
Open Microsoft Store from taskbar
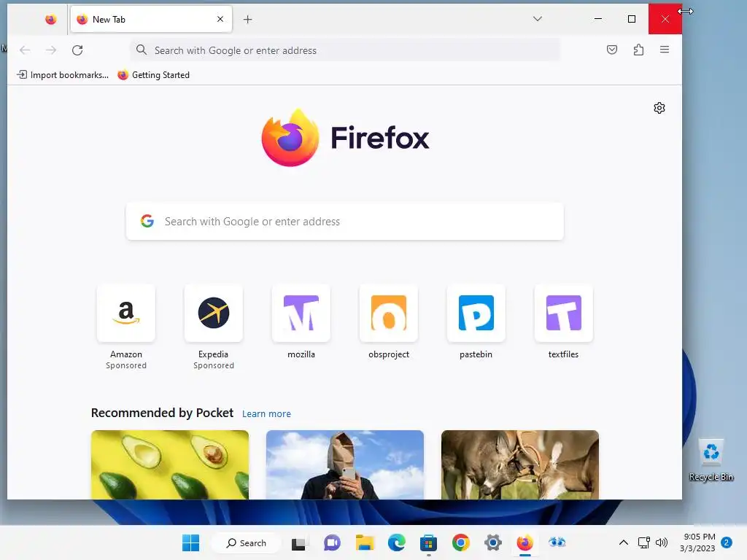pos(428,542)
